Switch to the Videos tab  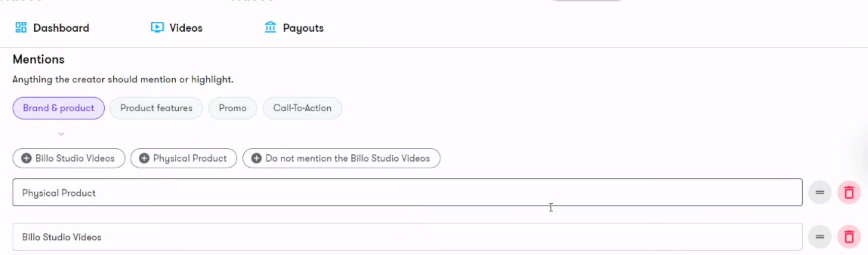(x=177, y=28)
